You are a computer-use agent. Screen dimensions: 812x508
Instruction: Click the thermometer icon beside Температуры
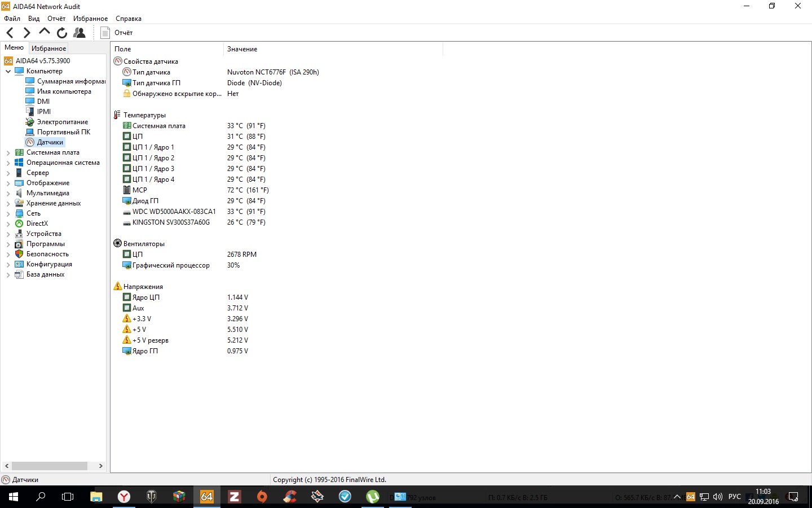[x=117, y=115]
